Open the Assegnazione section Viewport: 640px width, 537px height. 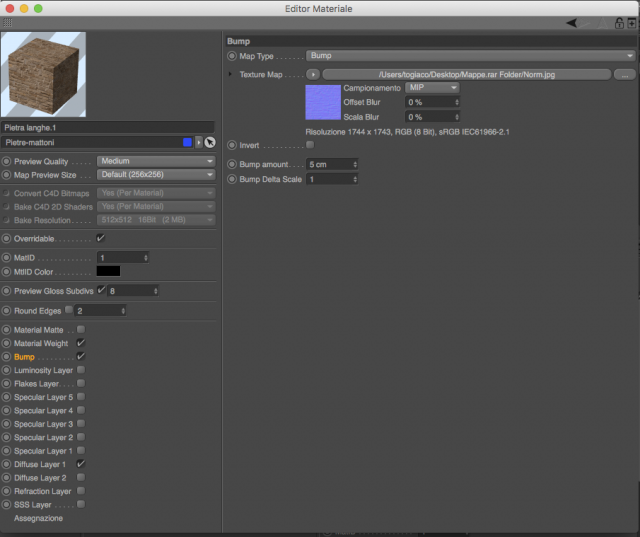(x=38, y=518)
